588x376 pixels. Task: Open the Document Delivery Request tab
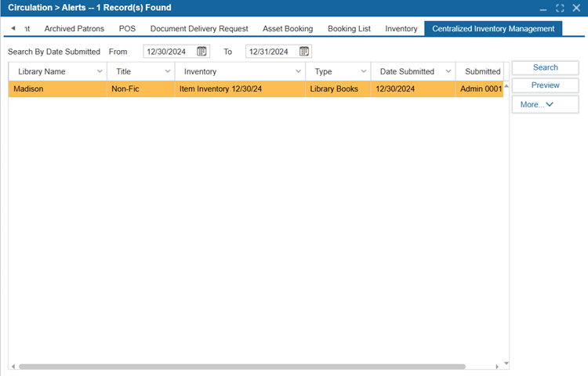(199, 28)
